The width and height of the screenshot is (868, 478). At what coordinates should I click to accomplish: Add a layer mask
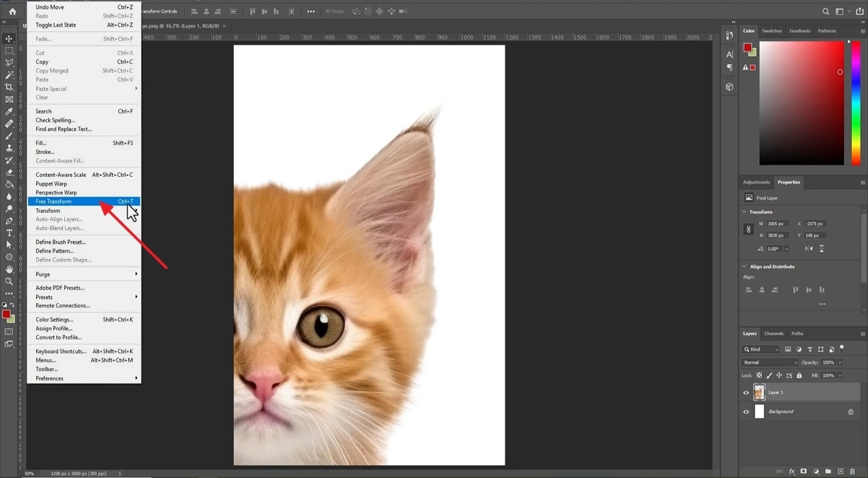tap(804, 471)
